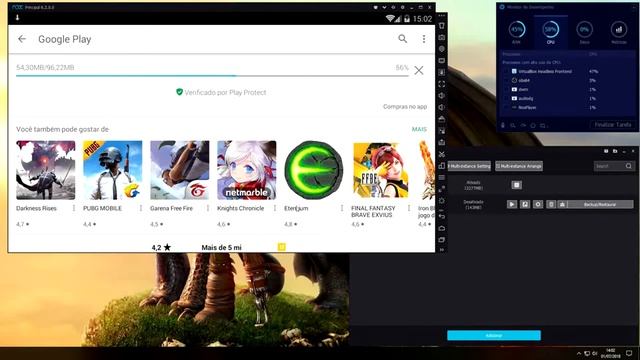This screenshot has height=360, width=640.
Task: Click the blue add emulator button
Action: pyautogui.click(x=494, y=336)
